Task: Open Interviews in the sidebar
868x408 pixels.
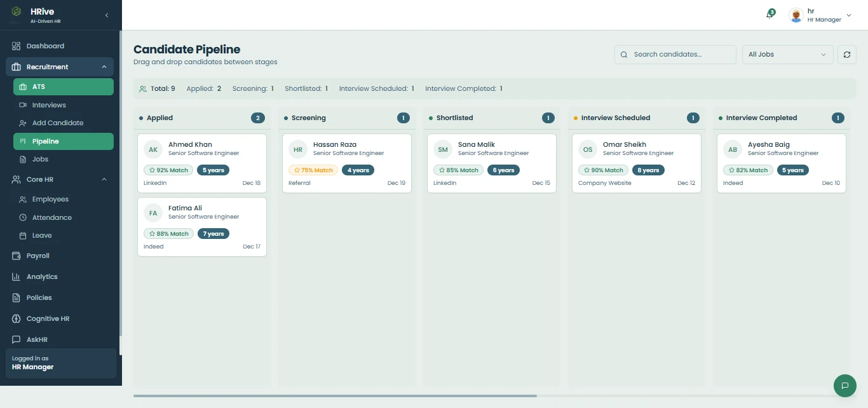Action: click(x=64, y=105)
